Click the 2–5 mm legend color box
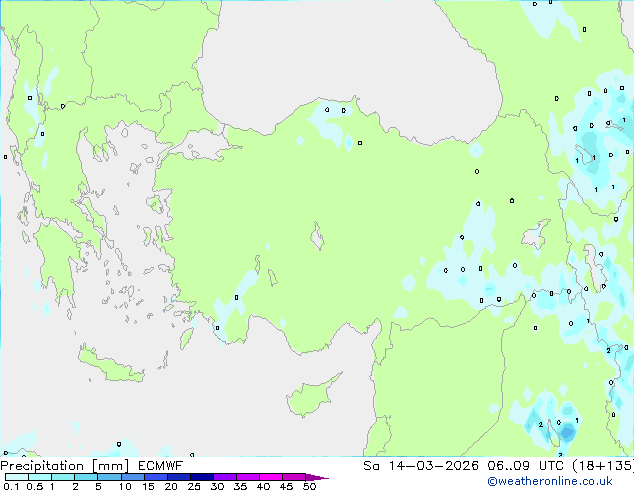The height and width of the screenshot is (490, 634). pos(86,477)
